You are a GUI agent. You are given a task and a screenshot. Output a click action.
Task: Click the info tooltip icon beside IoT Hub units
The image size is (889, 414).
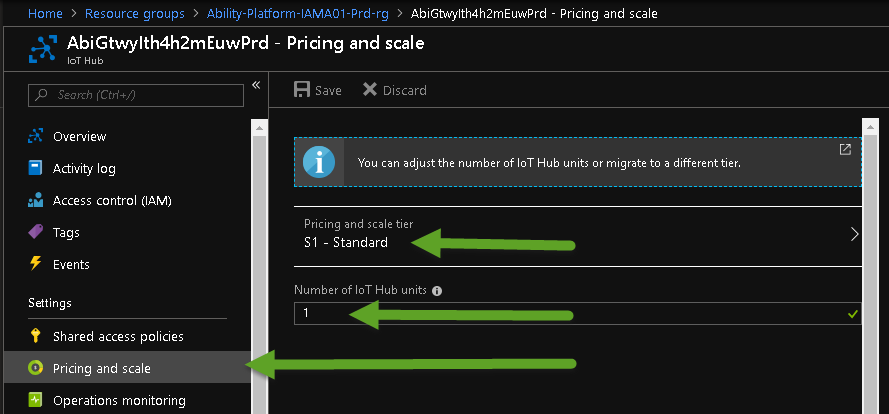point(437,291)
